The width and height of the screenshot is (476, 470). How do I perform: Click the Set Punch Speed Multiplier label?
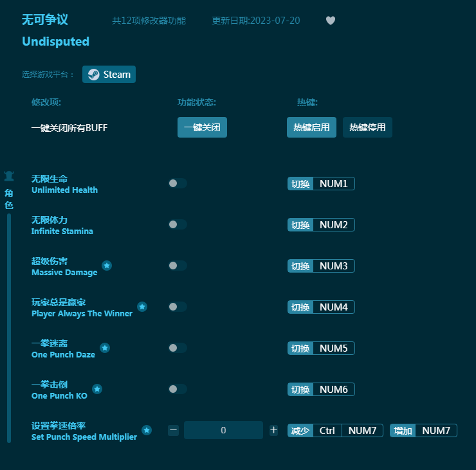click(x=84, y=437)
